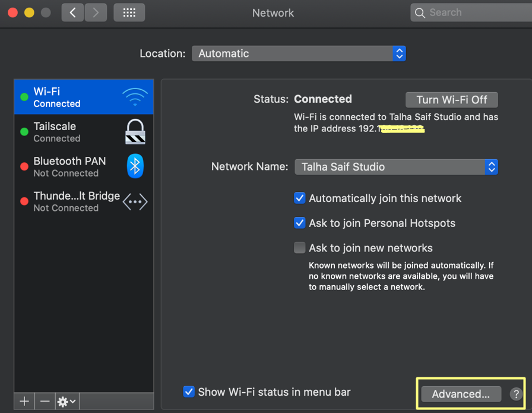Click the Tailscale padlock icon
Screen dimensions: 532x413
(135, 131)
